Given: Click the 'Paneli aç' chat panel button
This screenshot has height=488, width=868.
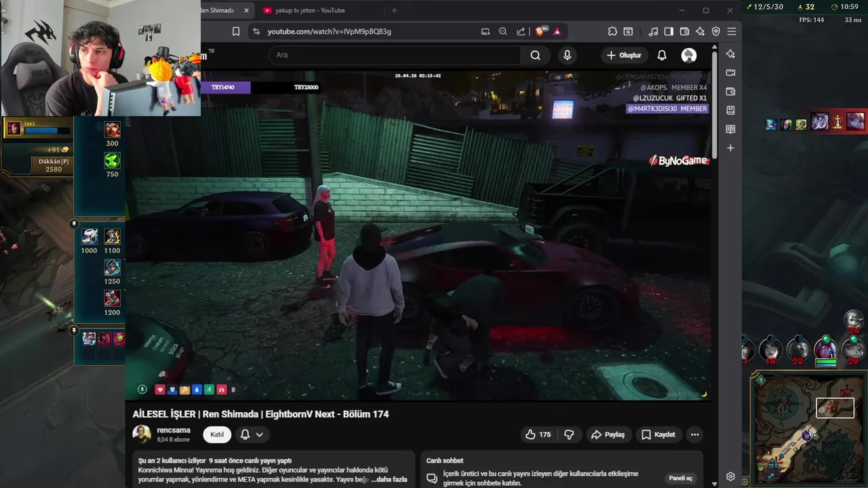Looking at the screenshot, I should 681,478.
